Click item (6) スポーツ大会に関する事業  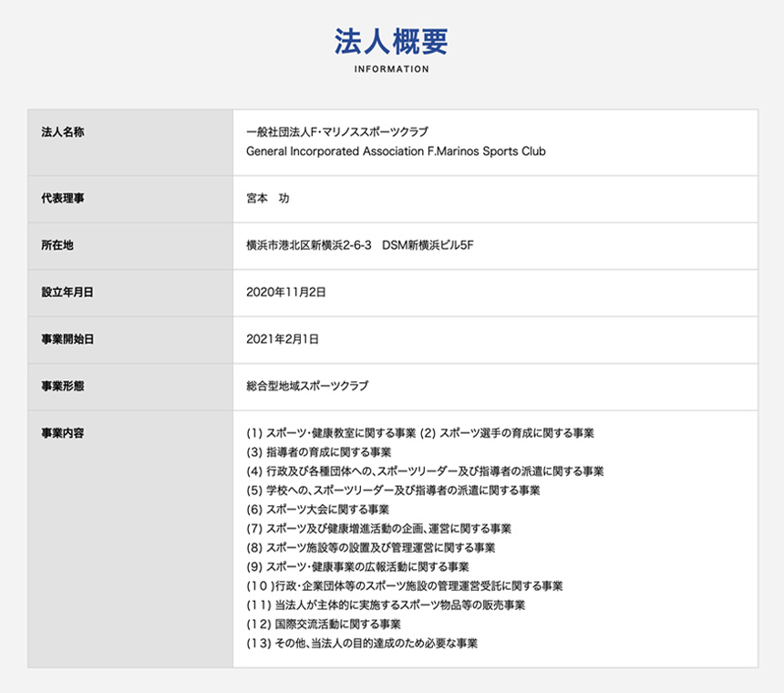[x=317, y=510]
